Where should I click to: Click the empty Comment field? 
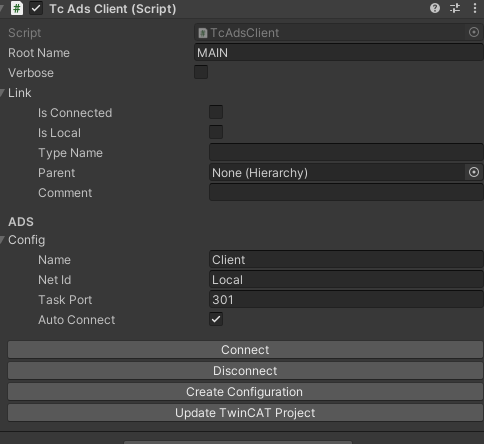346,192
